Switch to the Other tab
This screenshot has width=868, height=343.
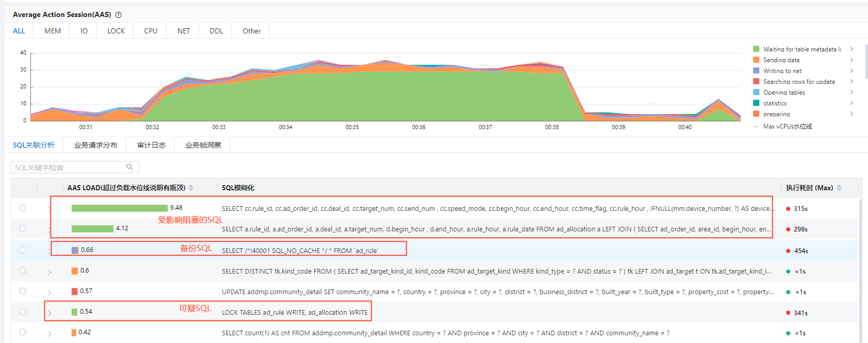252,31
